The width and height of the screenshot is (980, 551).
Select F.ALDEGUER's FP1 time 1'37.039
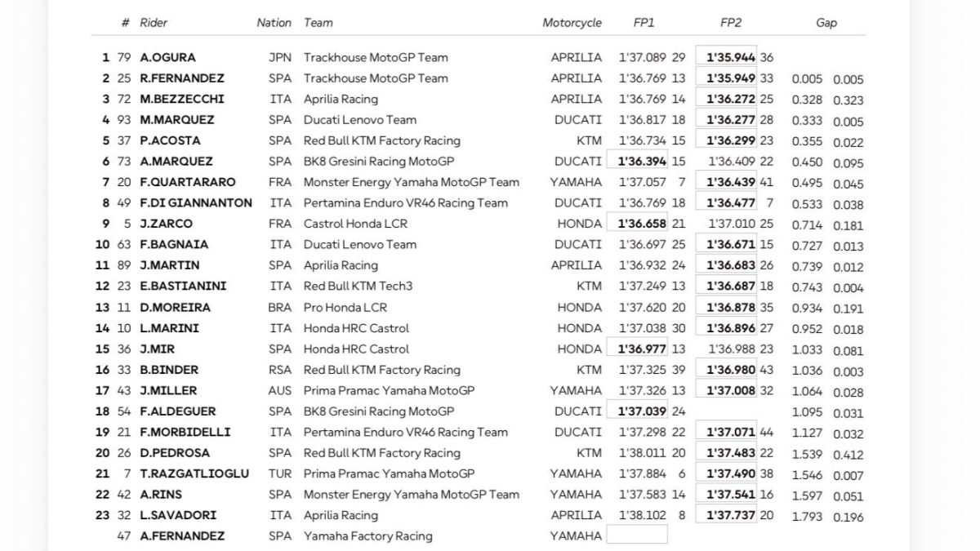(x=637, y=411)
